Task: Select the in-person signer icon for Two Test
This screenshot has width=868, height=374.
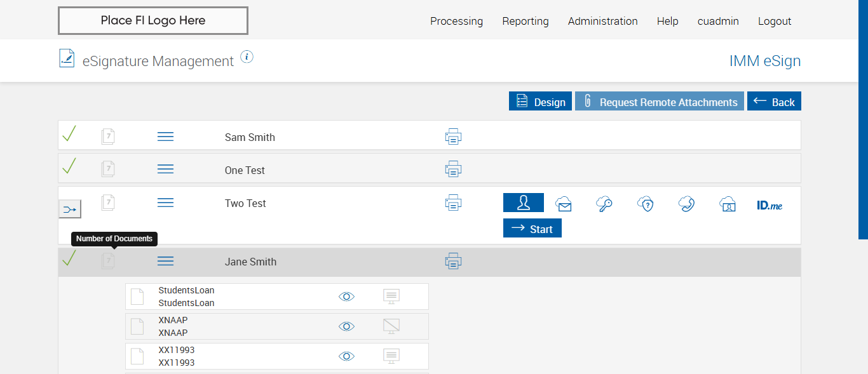Action: [523, 203]
